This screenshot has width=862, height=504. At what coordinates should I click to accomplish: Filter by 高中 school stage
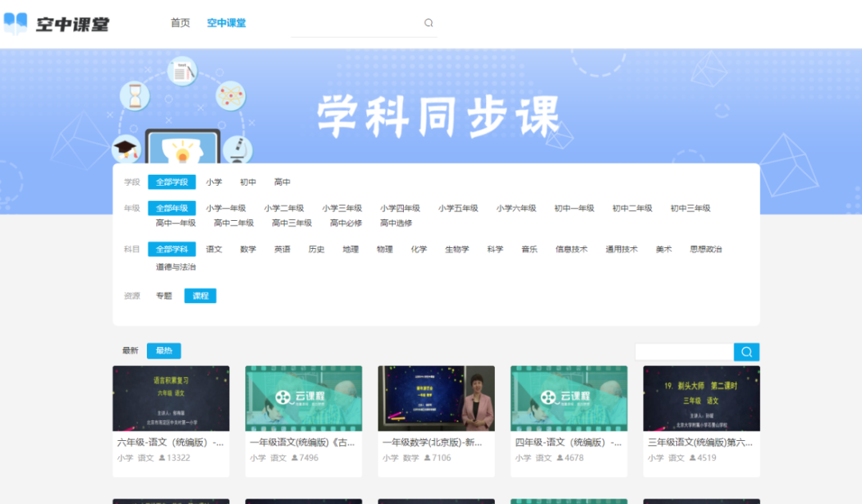tap(283, 182)
